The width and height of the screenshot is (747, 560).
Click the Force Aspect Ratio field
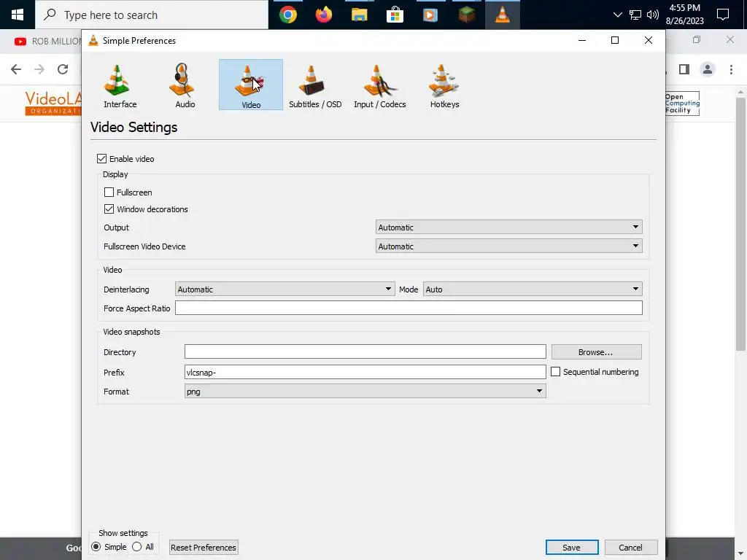[409, 308]
